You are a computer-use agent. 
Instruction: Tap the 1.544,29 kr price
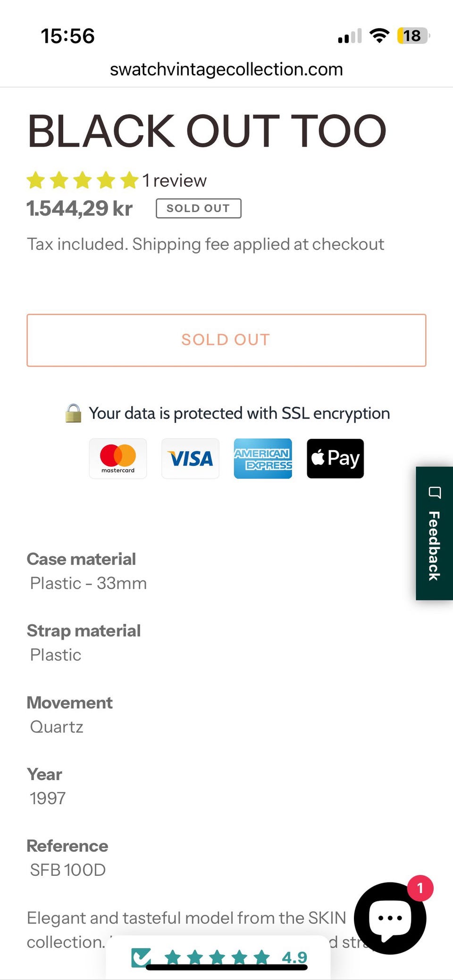point(80,208)
